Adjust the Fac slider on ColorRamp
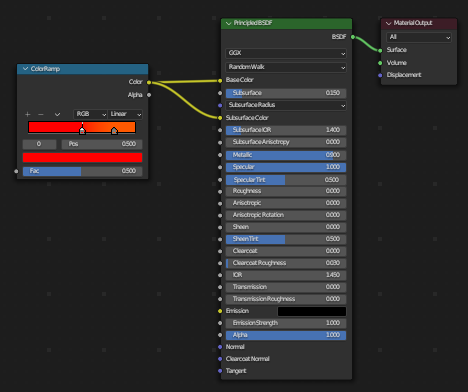 [82, 171]
